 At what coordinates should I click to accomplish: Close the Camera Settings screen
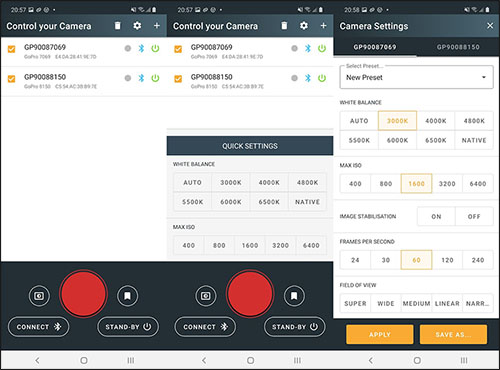pos(490,26)
